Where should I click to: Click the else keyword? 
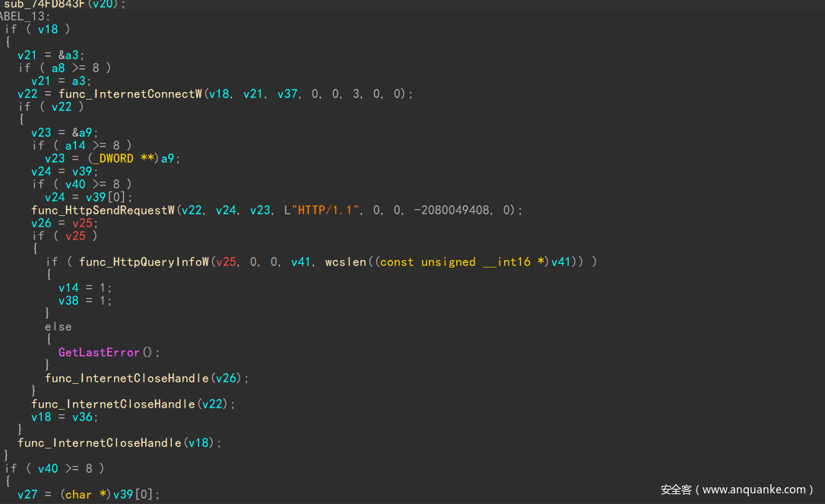tap(59, 327)
